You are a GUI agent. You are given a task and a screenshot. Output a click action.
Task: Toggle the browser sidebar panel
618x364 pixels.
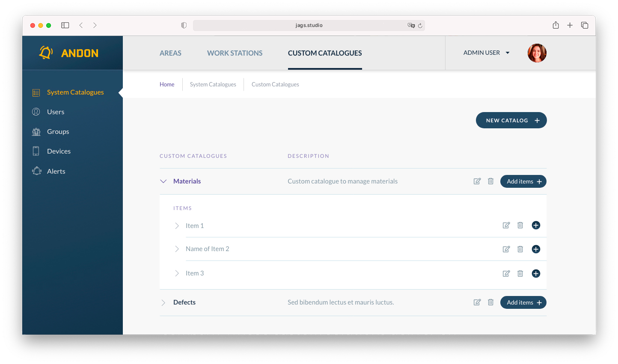(65, 25)
